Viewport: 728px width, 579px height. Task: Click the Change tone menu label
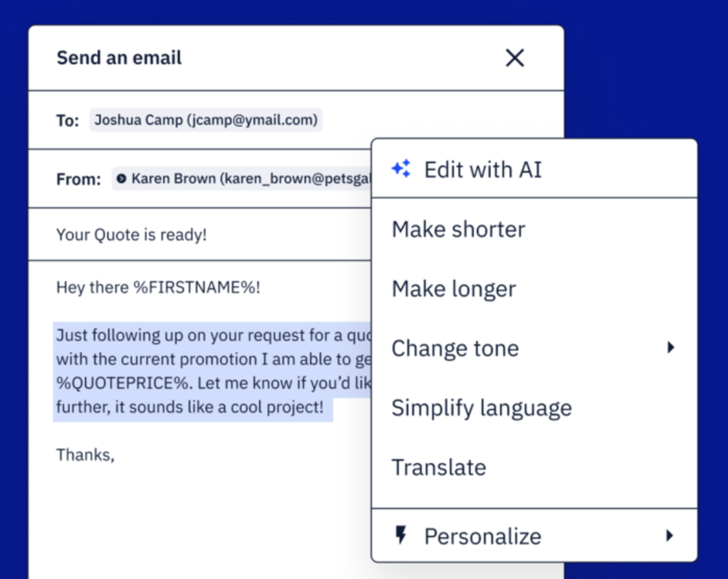455,348
